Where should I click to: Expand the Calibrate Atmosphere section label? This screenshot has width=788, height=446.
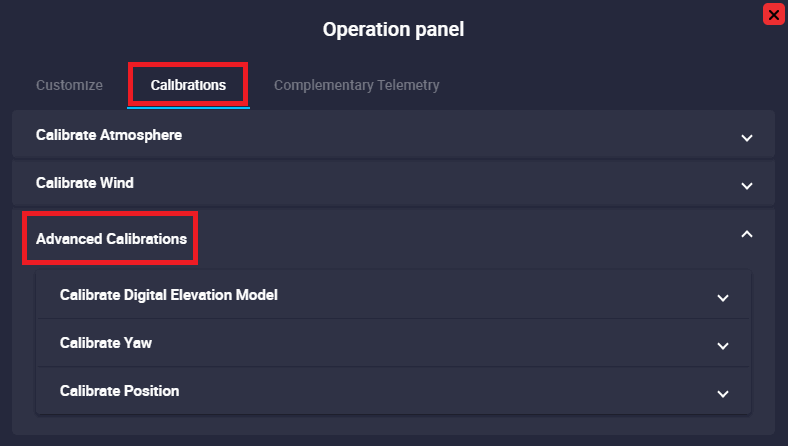pos(109,134)
